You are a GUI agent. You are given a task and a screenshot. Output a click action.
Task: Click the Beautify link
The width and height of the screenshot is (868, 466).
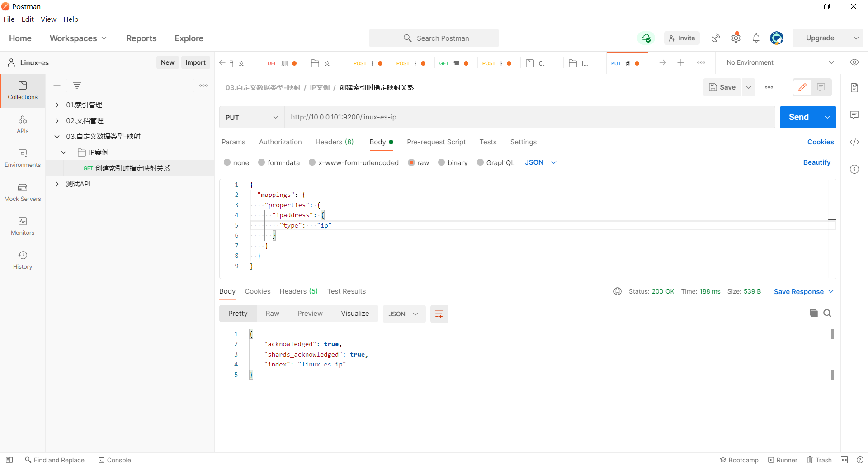(816, 162)
